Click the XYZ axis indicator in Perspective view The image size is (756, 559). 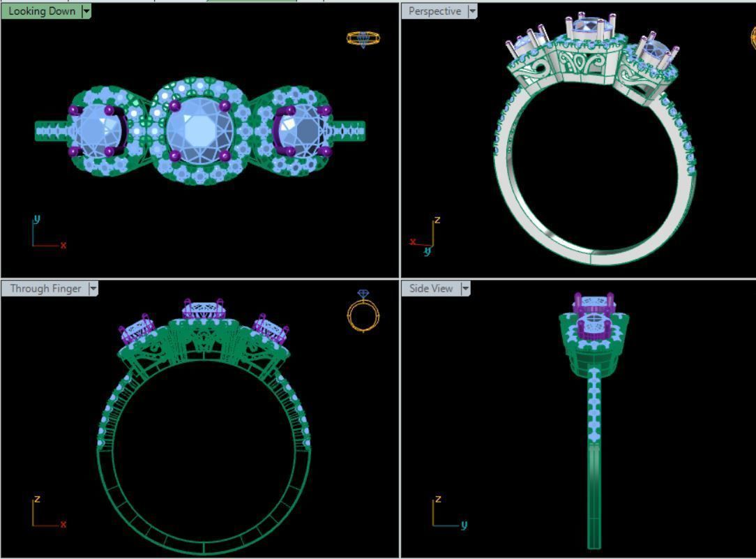pyautogui.click(x=425, y=237)
